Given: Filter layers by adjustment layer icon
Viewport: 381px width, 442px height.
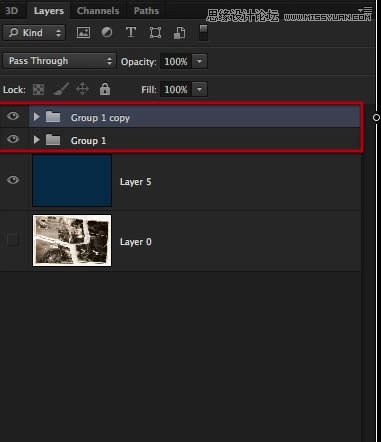Looking at the screenshot, I should pyautogui.click(x=107, y=32).
